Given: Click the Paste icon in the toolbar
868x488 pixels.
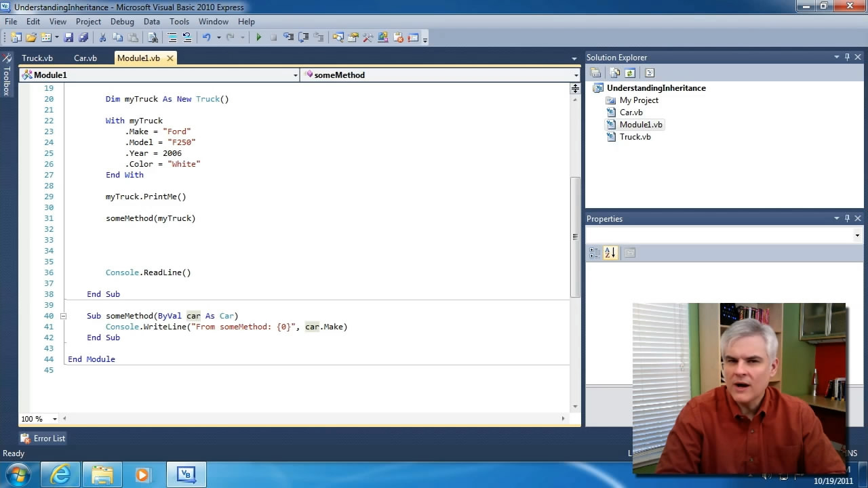Looking at the screenshot, I should [x=133, y=37].
